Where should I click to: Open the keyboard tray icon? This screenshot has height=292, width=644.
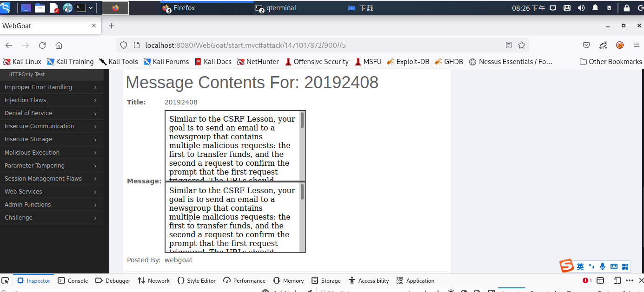567,8
